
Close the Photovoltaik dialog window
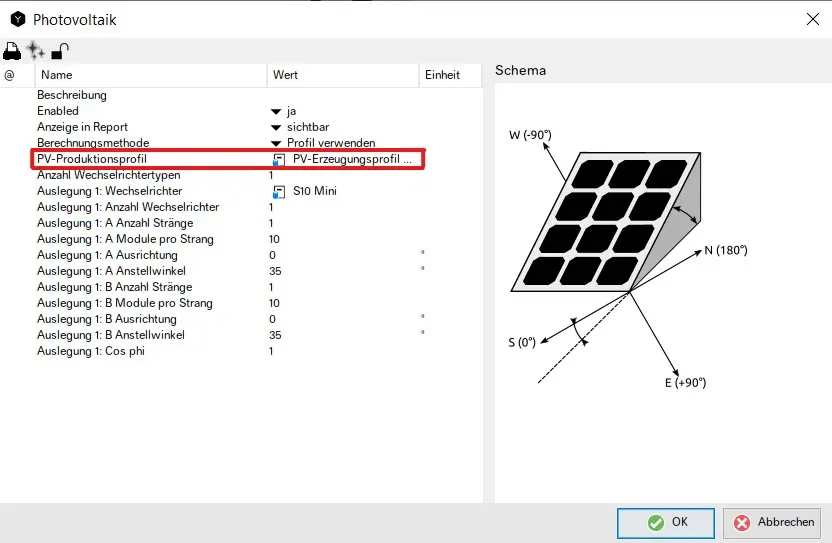click(812, 20)
